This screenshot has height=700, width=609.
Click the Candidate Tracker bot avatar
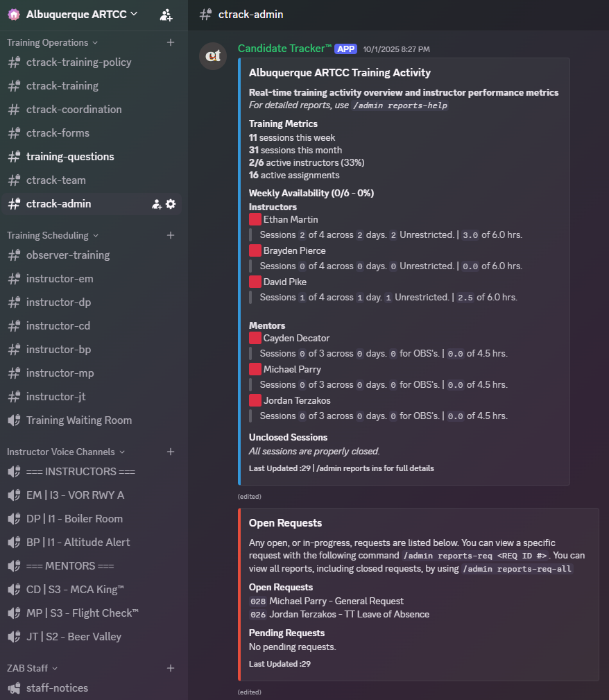212,56
